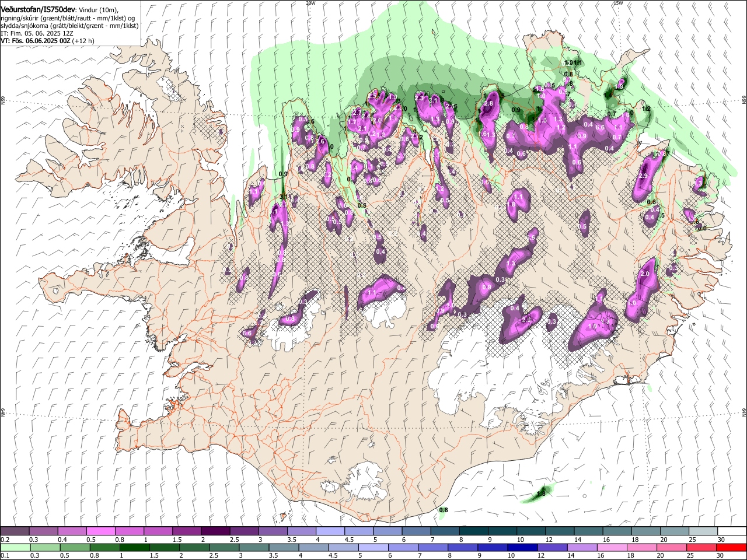Pick the bright pink snow swatch at 0.5
This screenshot has width=747, height=560.
[x=101, y=531]
